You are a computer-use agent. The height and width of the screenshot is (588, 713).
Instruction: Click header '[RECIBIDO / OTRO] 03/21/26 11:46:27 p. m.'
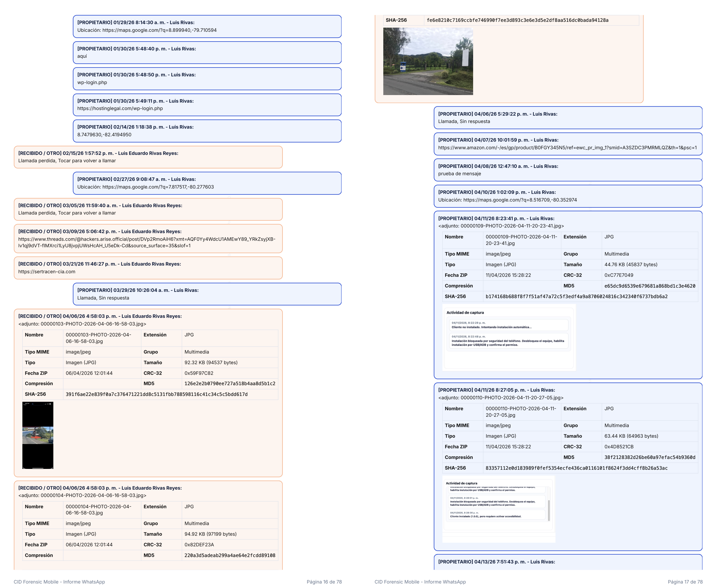99,264
